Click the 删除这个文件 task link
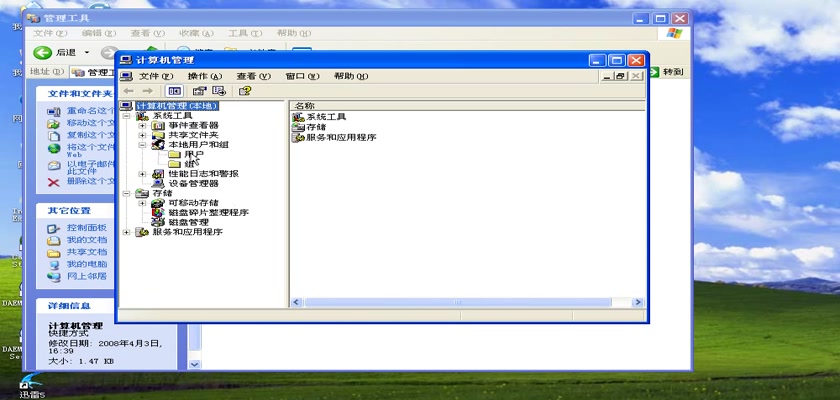840x400 pixels. tap(91, 182)
